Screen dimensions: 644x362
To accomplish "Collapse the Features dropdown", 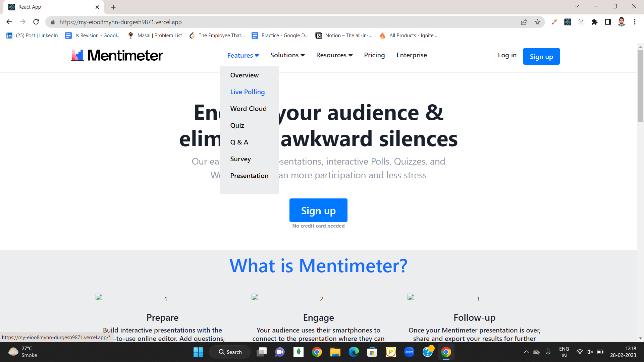I will pos(243,55).
